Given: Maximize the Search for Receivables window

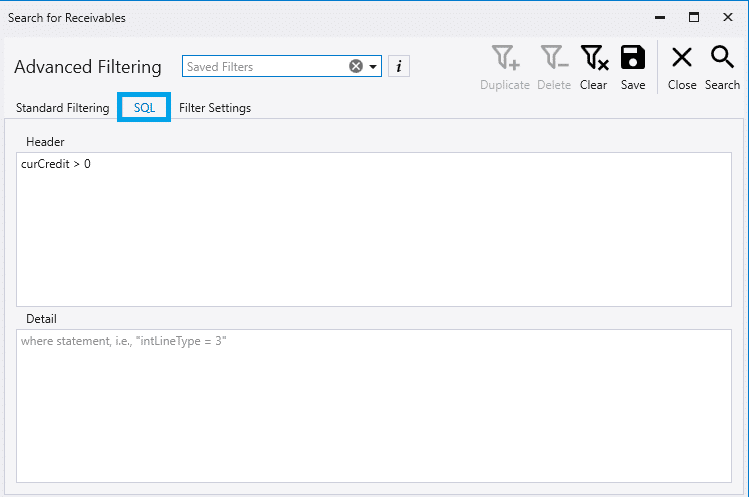Looking at the screenshot, I should pos(693,18).
